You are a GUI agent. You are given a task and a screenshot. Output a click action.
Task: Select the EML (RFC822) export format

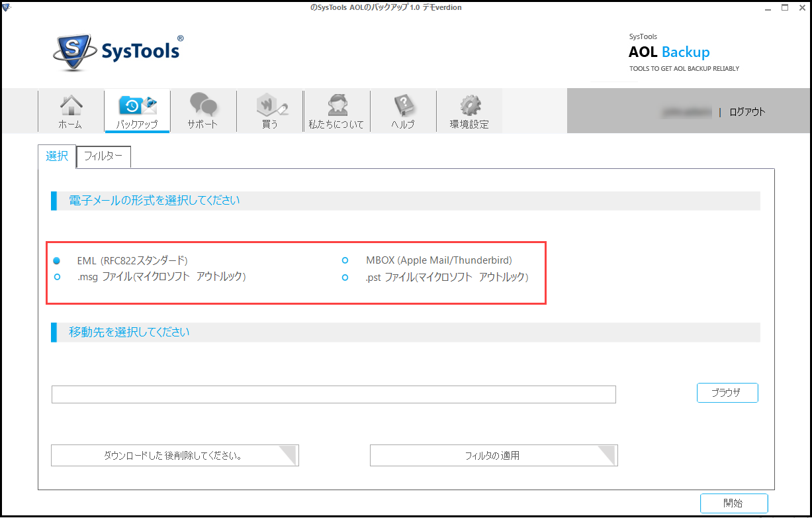tap(56, 260)
